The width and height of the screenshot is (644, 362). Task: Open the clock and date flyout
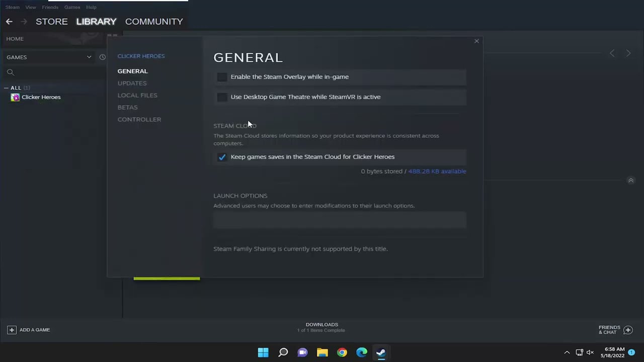(x=612, y=352)
